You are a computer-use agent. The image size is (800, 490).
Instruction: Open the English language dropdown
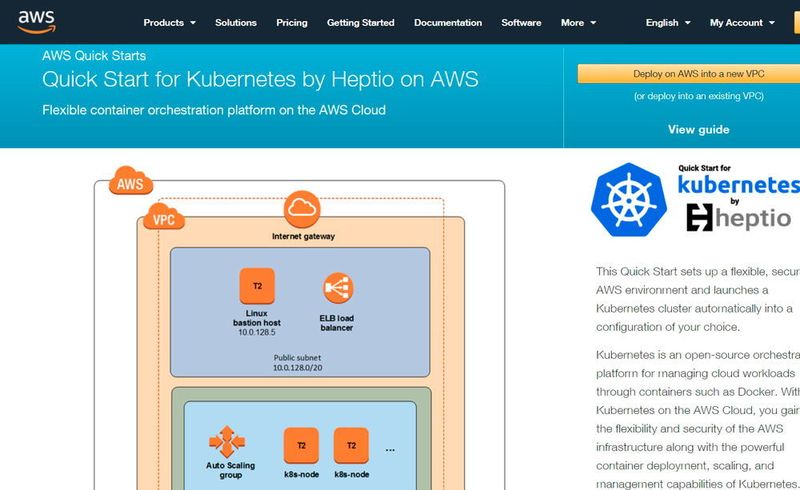[668, 22]
